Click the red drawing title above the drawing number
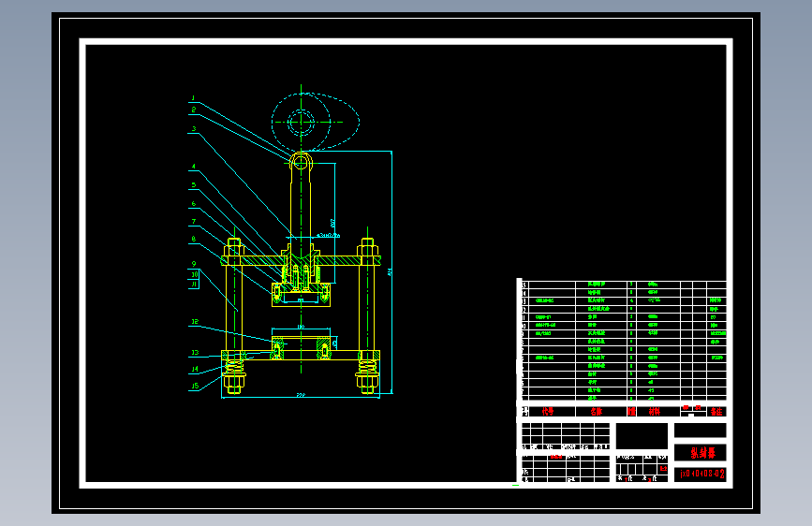The width and height of the screenshot is (812, 526). 702,453
